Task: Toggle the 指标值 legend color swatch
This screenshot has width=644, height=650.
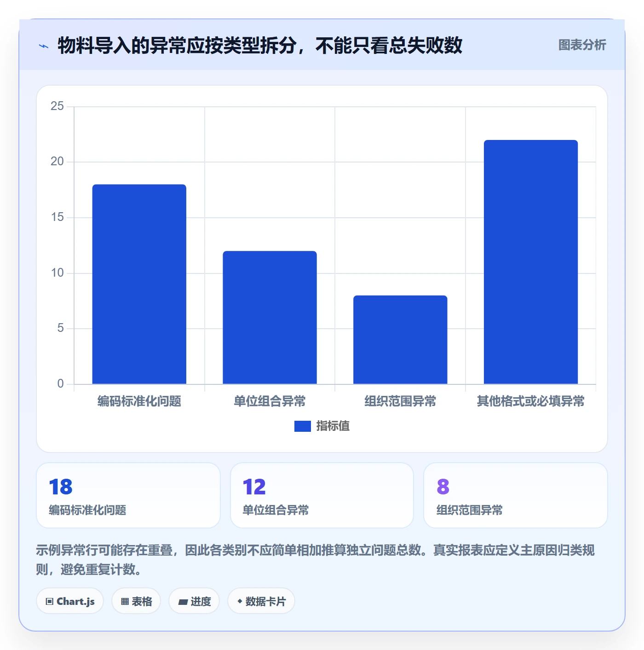Action: point(303,426)
